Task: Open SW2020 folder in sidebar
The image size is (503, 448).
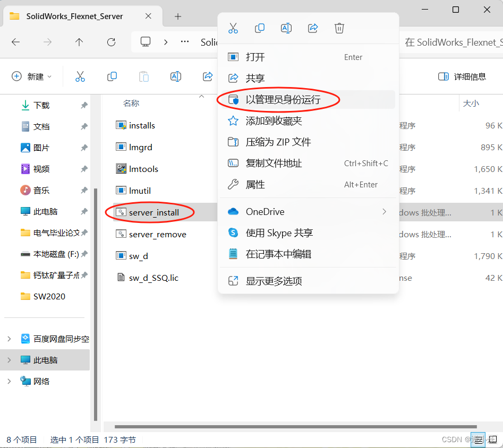Action: (49, 296)
